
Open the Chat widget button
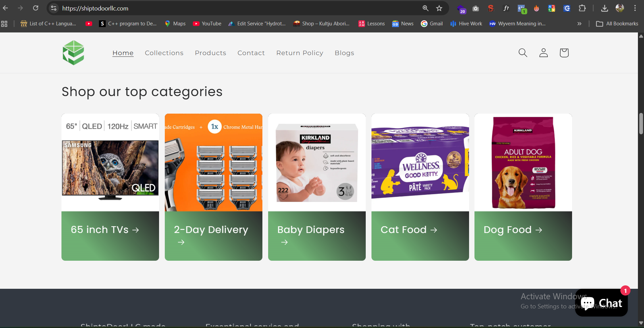[601, 303]
